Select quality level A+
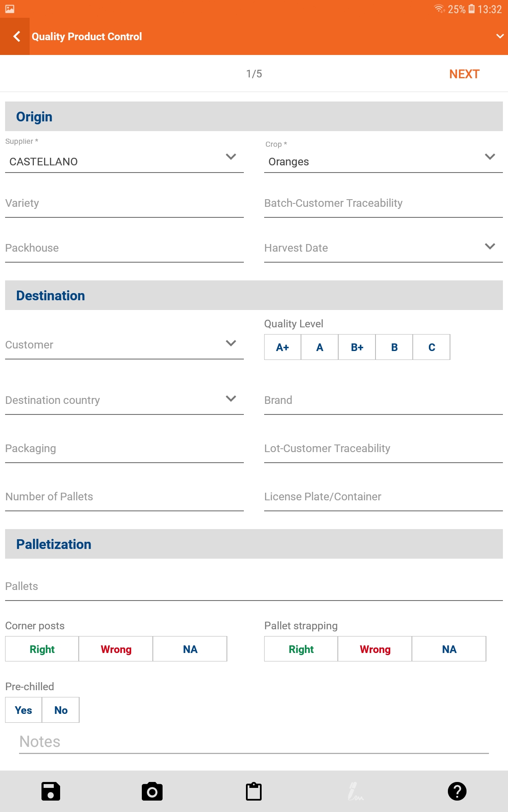 (282, 347)
